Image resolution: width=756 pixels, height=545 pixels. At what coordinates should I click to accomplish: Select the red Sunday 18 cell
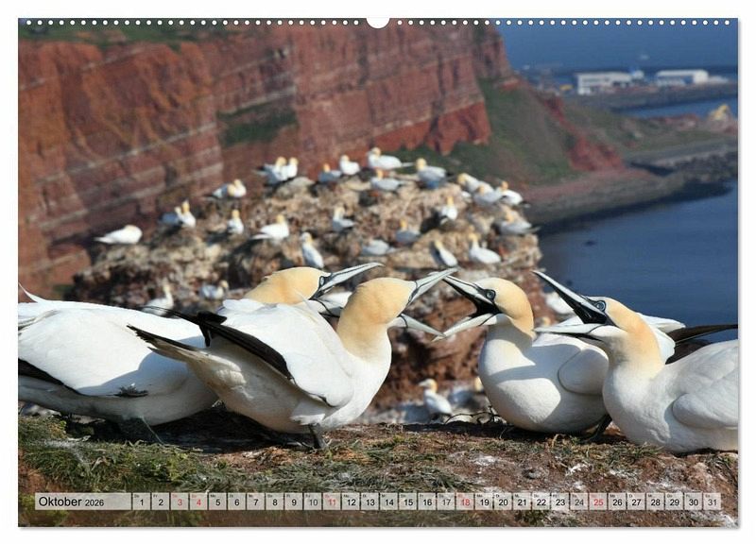(x=465, y=502)
